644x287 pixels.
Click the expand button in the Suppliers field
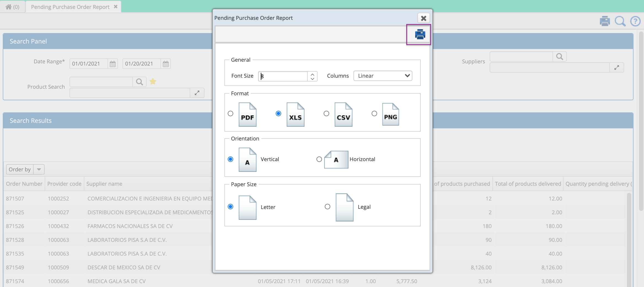point(617,67)
